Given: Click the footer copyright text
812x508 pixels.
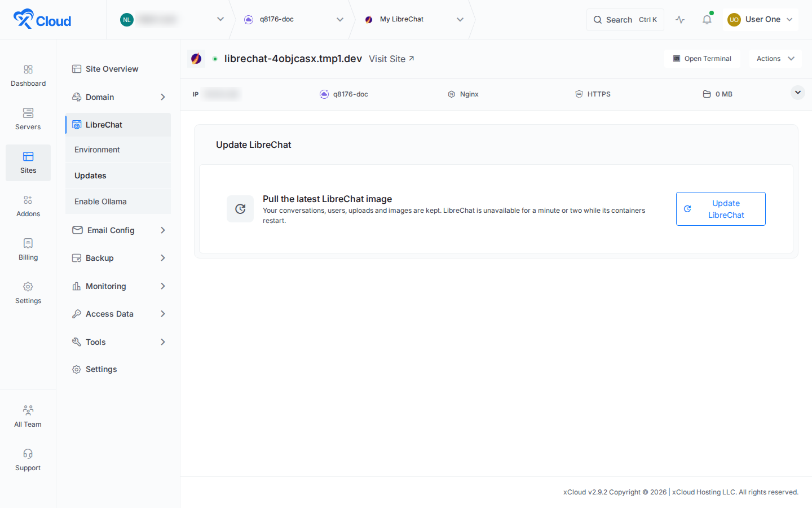Looking at the screenshot, I should (x=681, y=492).
